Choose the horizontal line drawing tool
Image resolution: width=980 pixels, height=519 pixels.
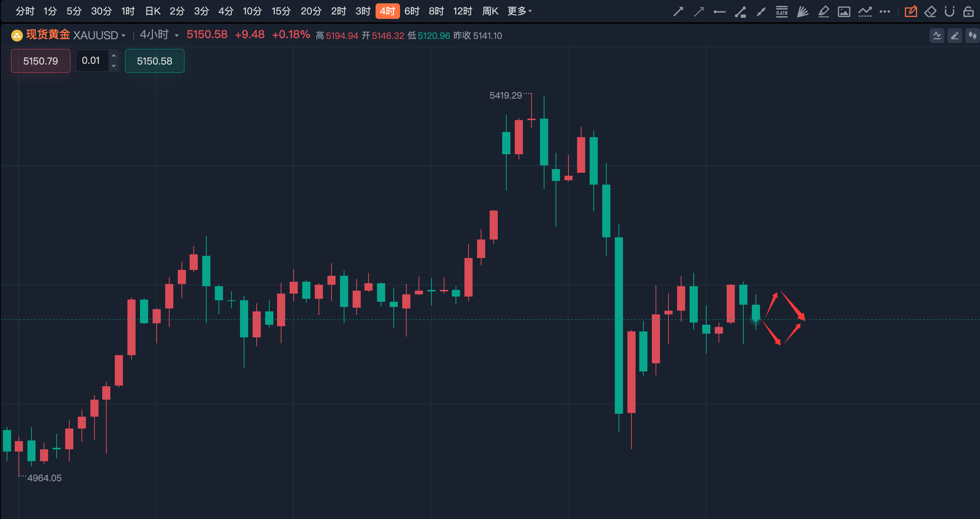pos(719,12)
